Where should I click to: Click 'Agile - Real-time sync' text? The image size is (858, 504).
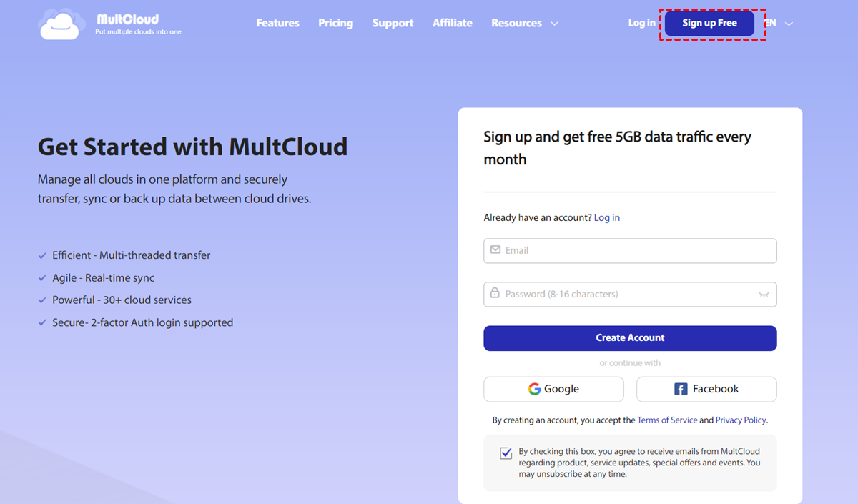pos(104,278)
